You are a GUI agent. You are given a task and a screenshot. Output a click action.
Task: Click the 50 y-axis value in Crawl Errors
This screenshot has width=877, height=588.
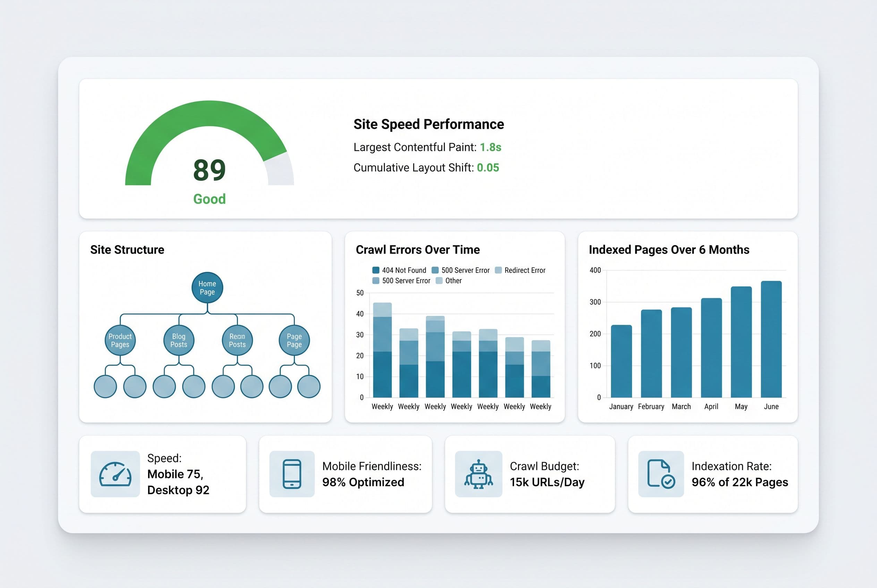click(360, 293)
